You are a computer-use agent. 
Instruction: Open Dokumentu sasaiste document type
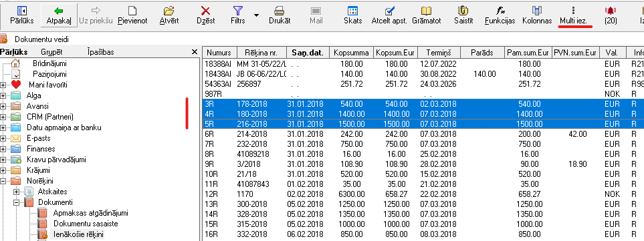(86, 224)
